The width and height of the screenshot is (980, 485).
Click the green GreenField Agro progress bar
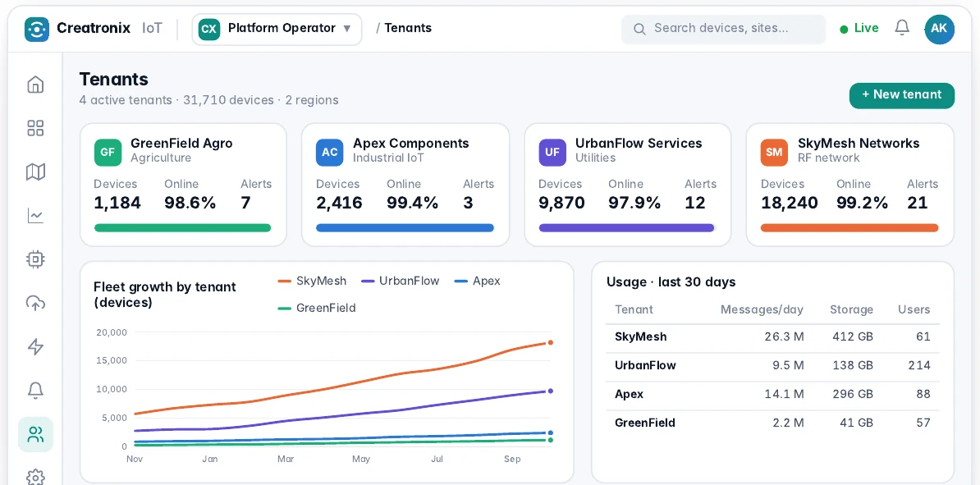[x=182, y=228]
